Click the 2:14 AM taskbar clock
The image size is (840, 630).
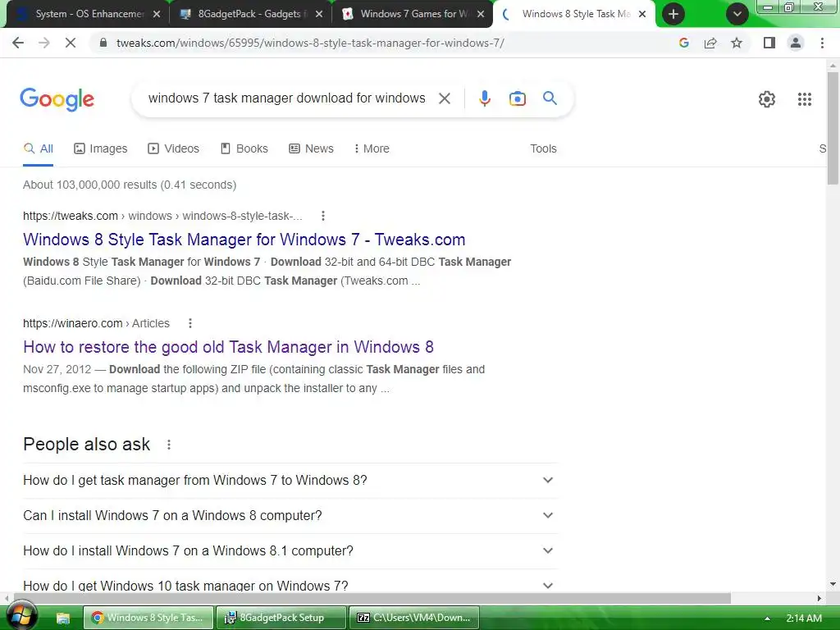[804, 619]
